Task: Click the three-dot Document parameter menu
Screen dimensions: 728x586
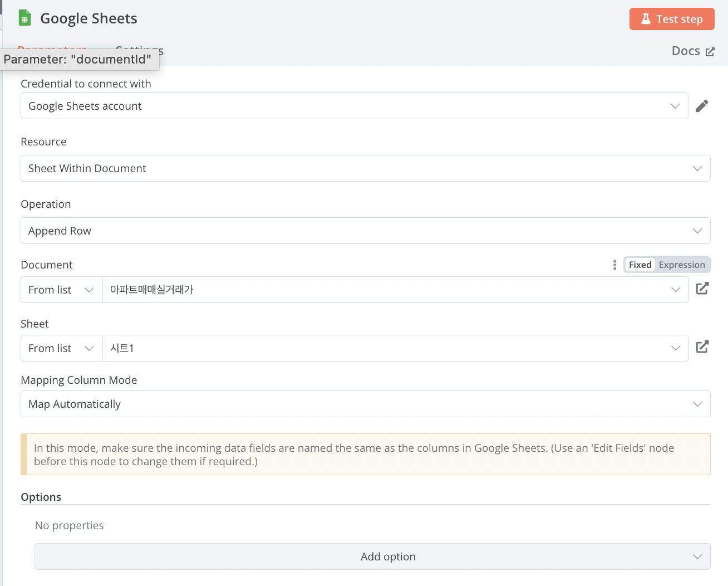Action: click(x=614, y=265)
